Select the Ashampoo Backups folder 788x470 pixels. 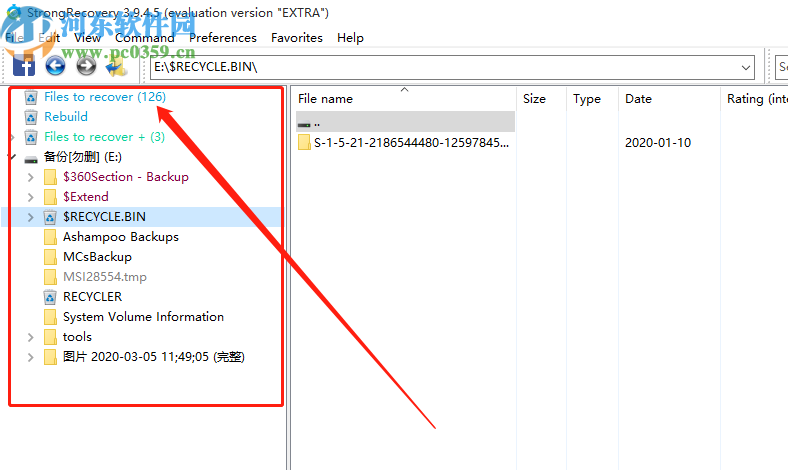pos(121,237)
